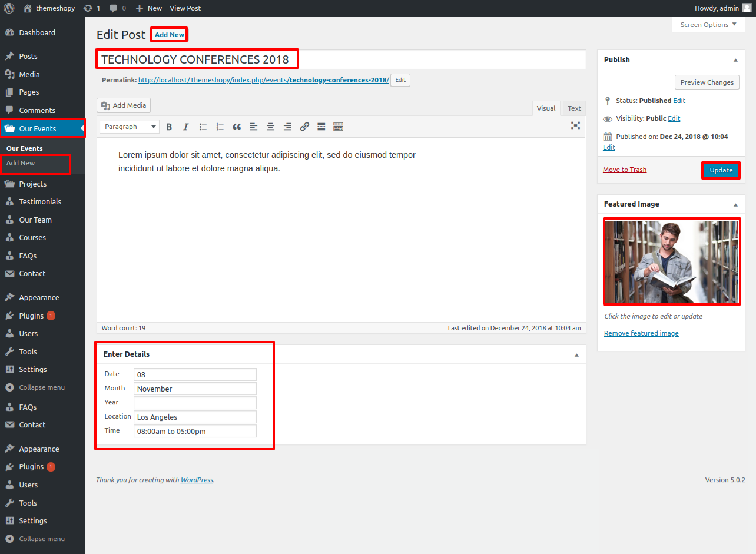Click the insert link icon
The width and height of the screenshot is (756, 554).
(x=304, y=127)
